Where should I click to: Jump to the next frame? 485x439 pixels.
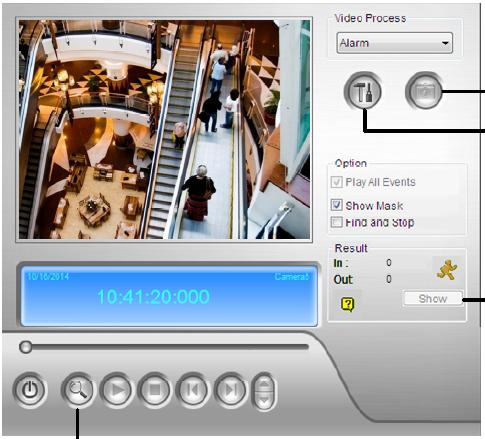[x=230, y=390]
